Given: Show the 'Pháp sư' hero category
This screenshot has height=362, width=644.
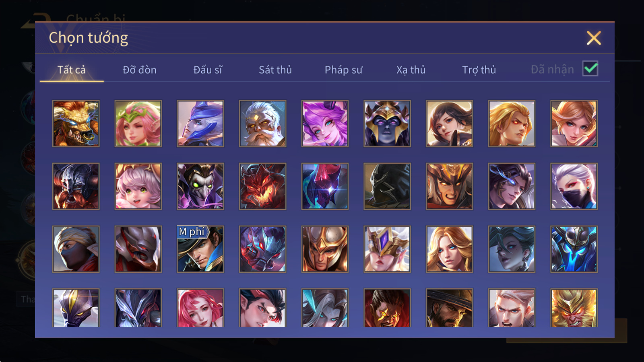Looking at the screenshot, I should 343,70.
